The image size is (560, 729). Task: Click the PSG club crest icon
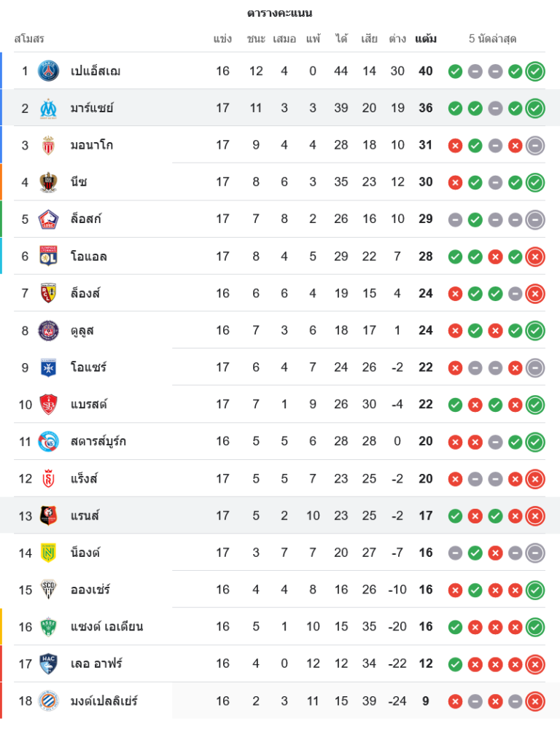(x=49, y=71)
